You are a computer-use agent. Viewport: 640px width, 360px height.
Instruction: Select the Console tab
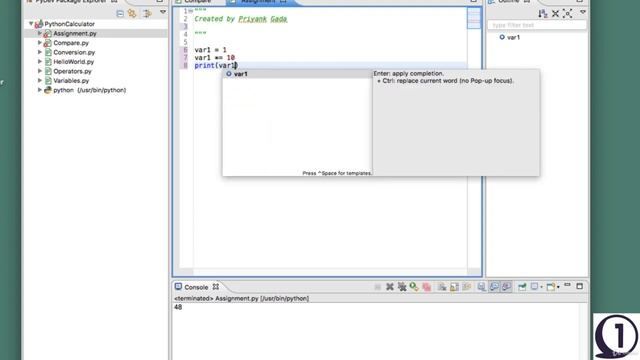click(196, 287)
